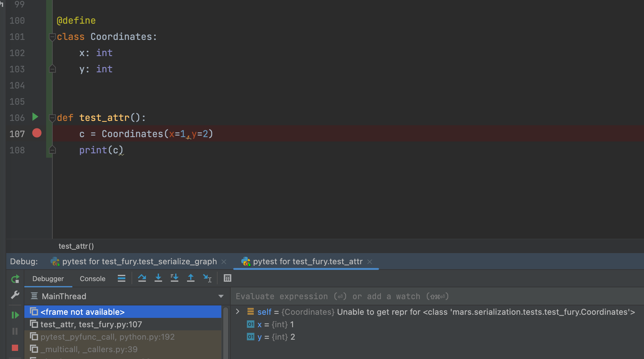The height and width of the screenshot is (359, 644).
Task: Click line number 108 in gutter
Action: click(x=17, y=150)
